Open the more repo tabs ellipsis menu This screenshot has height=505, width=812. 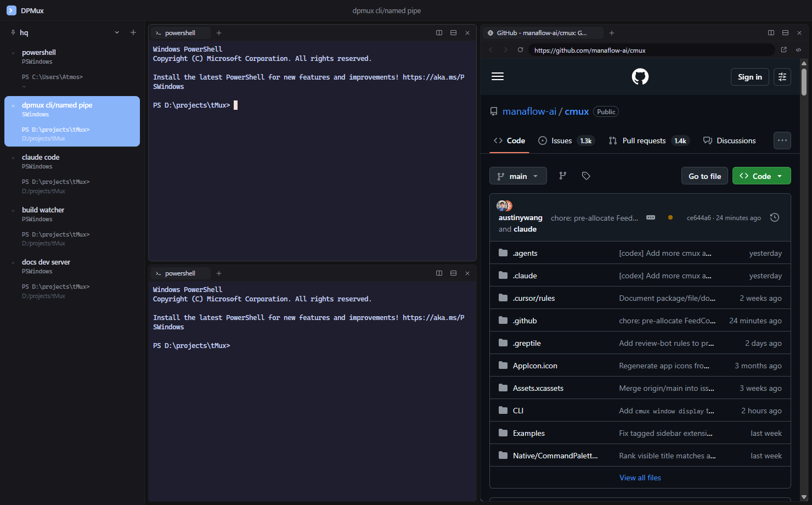[782, 141]
